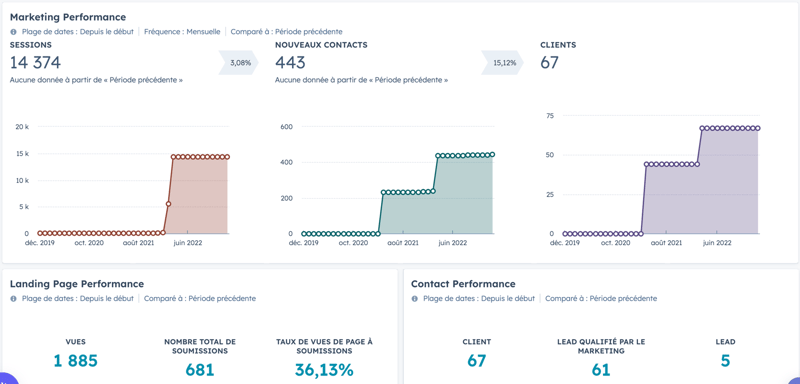Click "juin 2022" on the clients chart axis
800x384 pixels.
717,243
